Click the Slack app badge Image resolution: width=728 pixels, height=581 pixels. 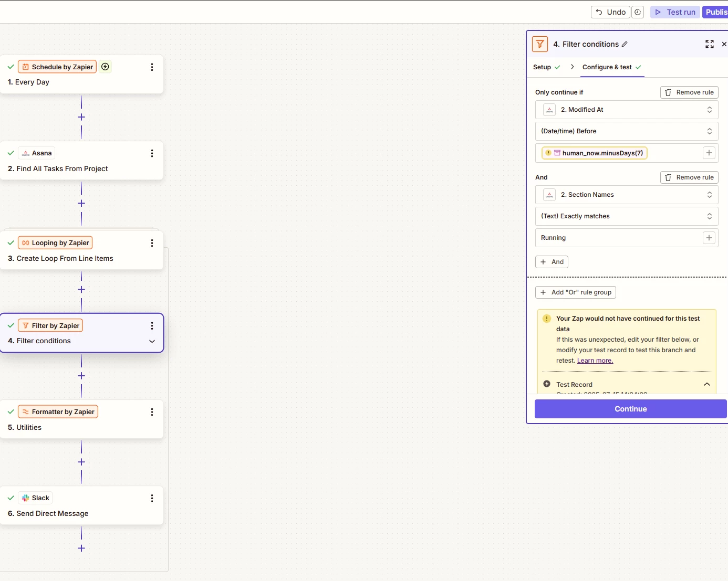pos(35,498)
